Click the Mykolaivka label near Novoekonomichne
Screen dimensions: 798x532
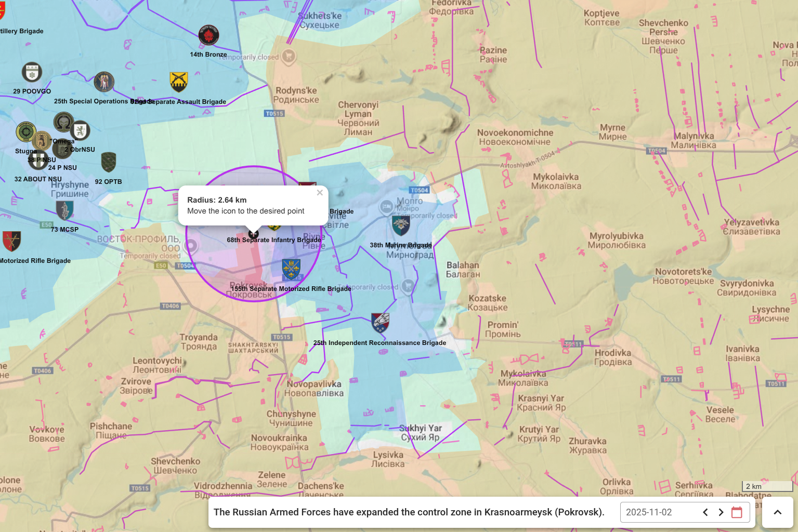556,181
